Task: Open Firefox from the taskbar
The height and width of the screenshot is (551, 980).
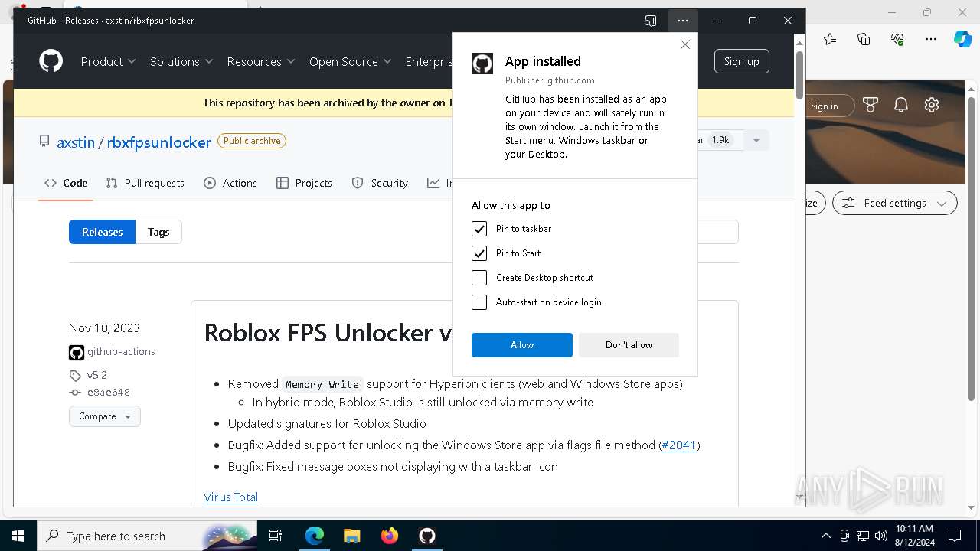Action: click(x=390, y=536)
